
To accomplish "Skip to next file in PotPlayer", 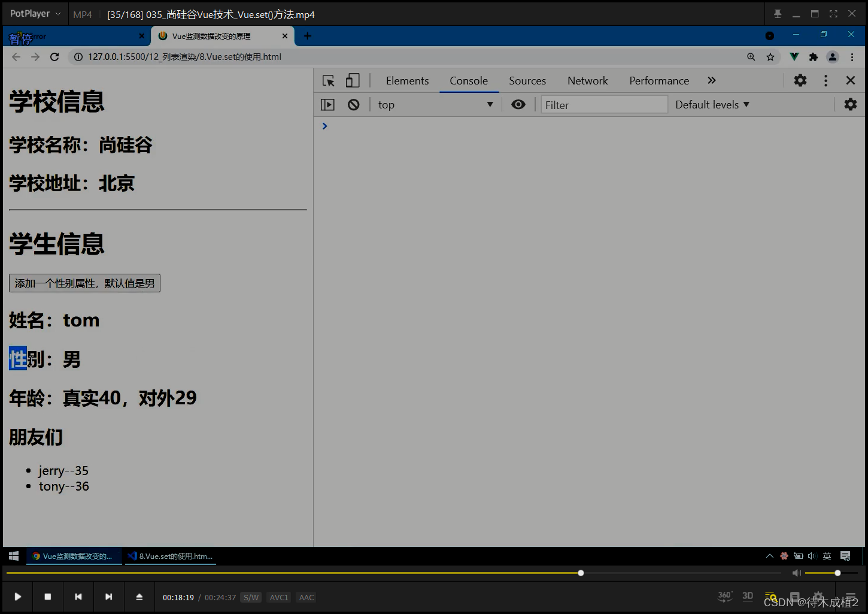I will pyautogui.click(x=108, y=597).
